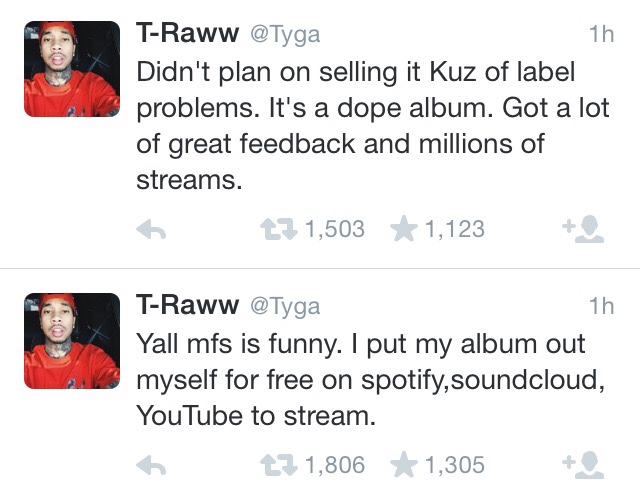Click the 1h timestamp of first tweet
Image resolution: width=640 pixels, height=501 pixels.
602,34
